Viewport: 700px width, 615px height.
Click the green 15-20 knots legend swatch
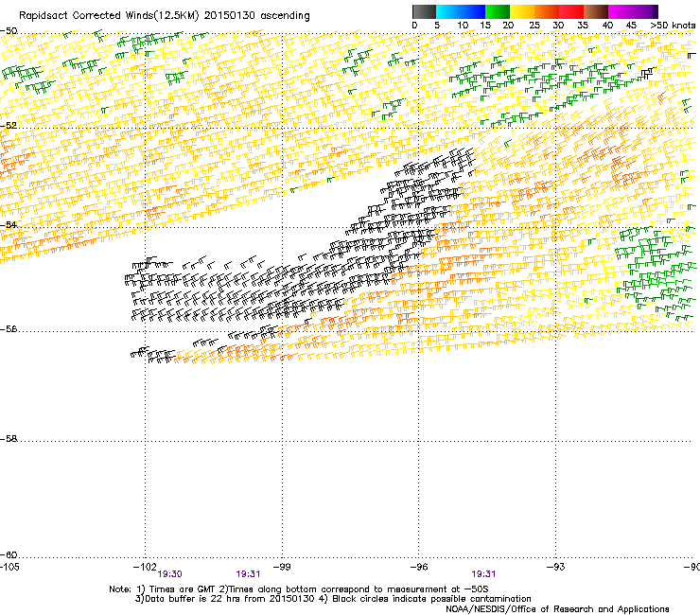click(498, 11)
